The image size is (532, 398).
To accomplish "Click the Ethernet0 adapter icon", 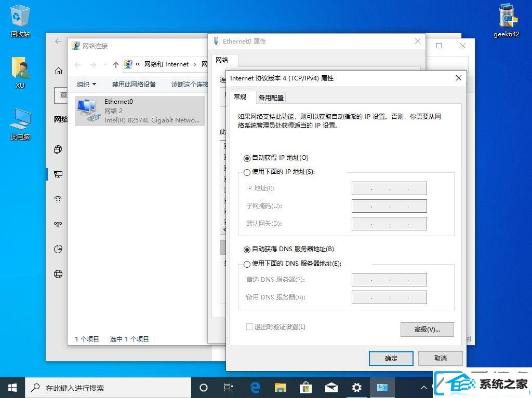I will click(x=88, y=111).
